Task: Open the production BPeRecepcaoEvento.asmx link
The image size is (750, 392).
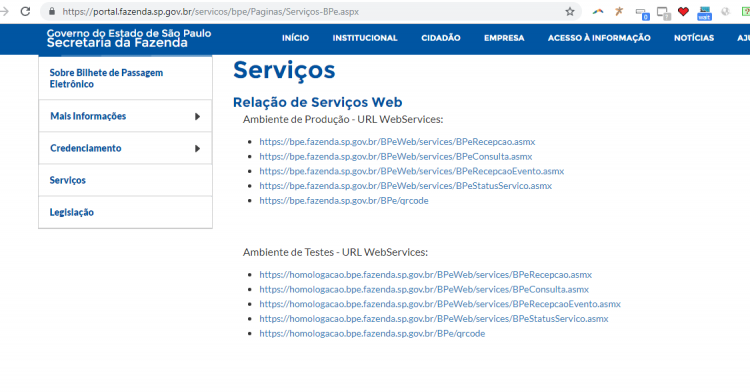Action: click(411, 171)
